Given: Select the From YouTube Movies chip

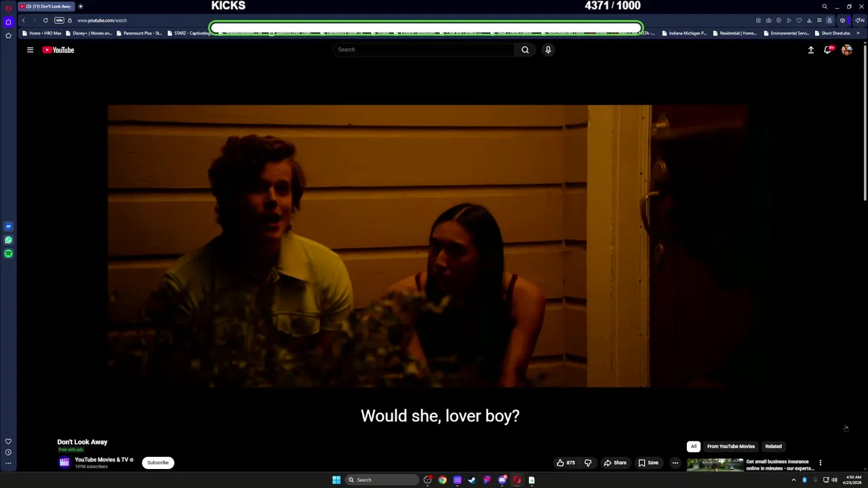Looking at the screenshot, I should (x=731, y=447).
